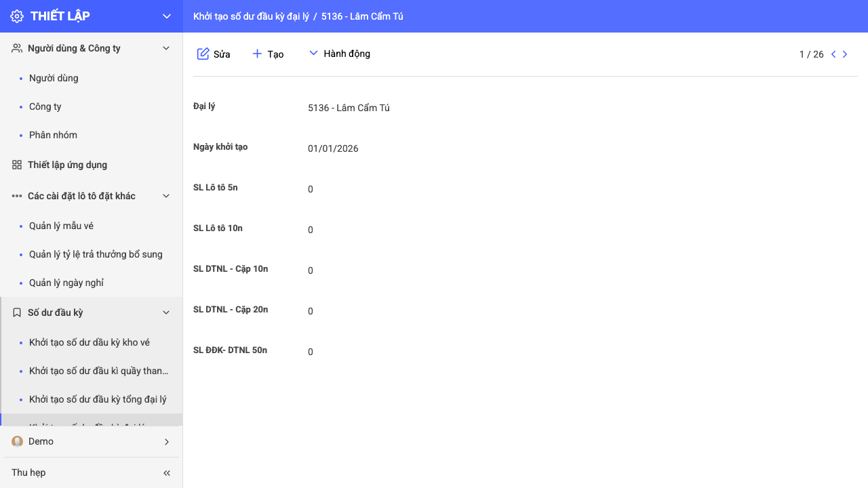The image size is (868, 488).
Task: Click the users icon beside Người dùng & Công ty
Action: click(x=17, y=48)
